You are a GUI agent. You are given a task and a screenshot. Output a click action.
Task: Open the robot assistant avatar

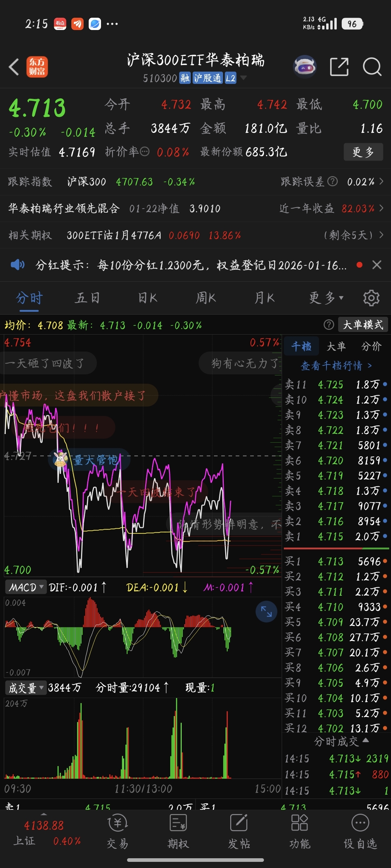(x=305, y=67)
